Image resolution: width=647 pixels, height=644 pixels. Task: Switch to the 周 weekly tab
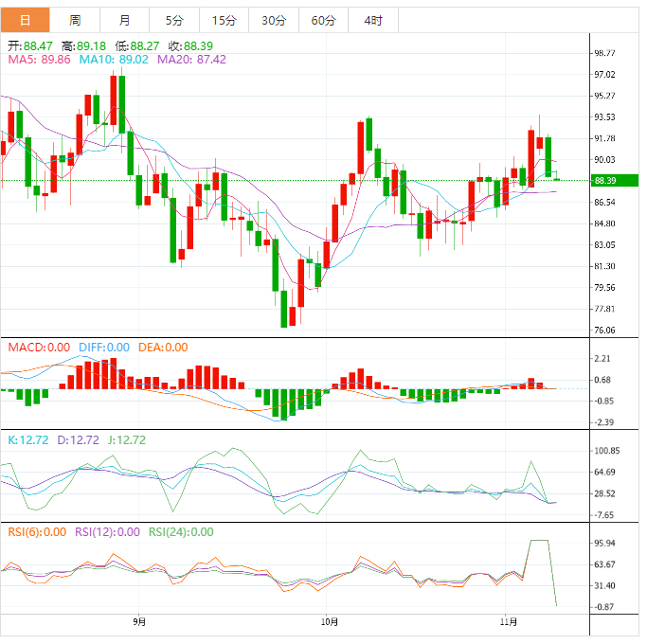click(x=75, y=20)
